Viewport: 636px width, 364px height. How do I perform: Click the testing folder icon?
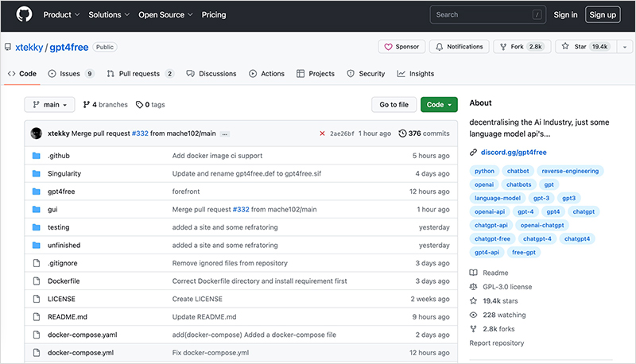click(36, 227)
